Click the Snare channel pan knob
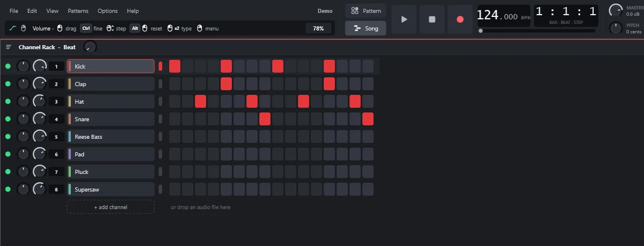The height and width of the screenshot is (246, 644). click(x=23, y=119)
